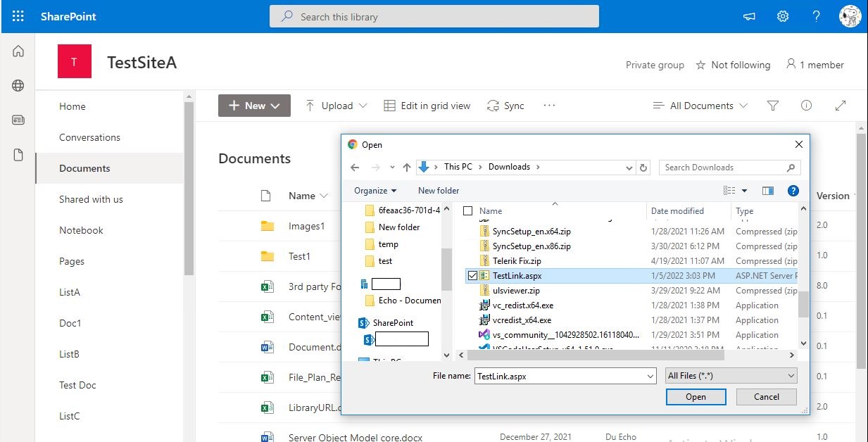868x442 pixels.
Task: Click the Word icon of Document.d row
Action: 267,347
